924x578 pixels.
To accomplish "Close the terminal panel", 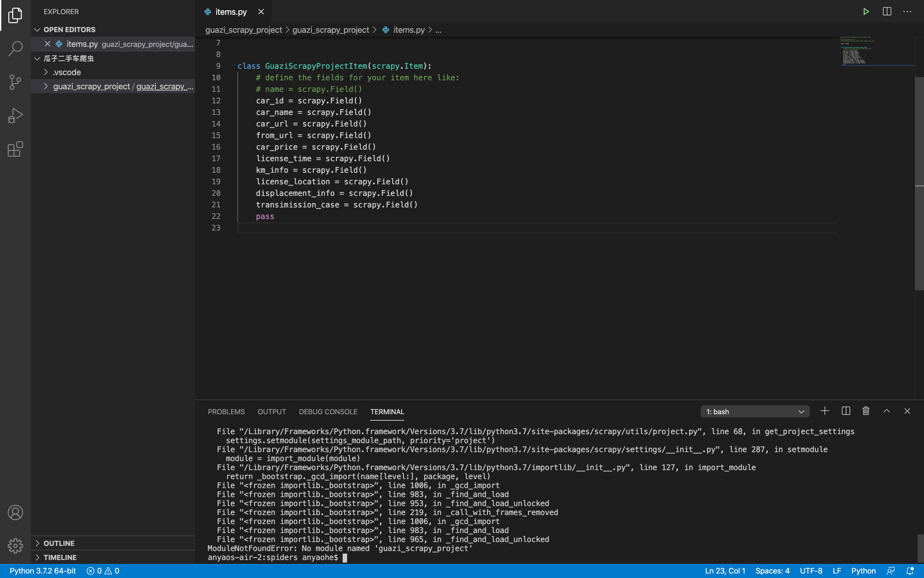I will [x=907, y=411].
